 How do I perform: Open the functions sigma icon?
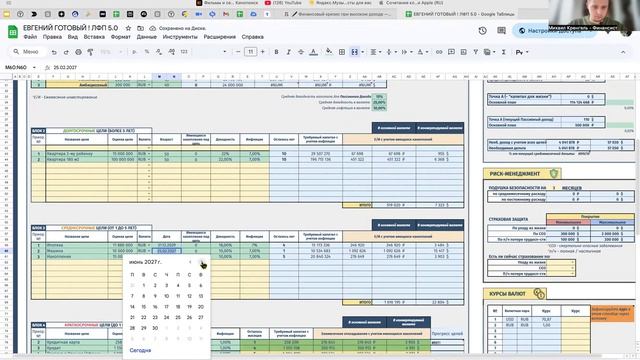(504, 52)
